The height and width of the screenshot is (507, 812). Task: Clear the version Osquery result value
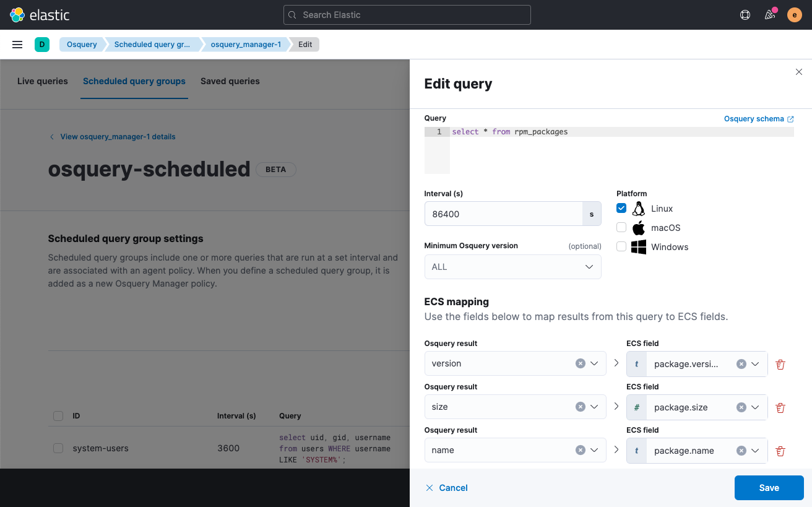(581, 363)
